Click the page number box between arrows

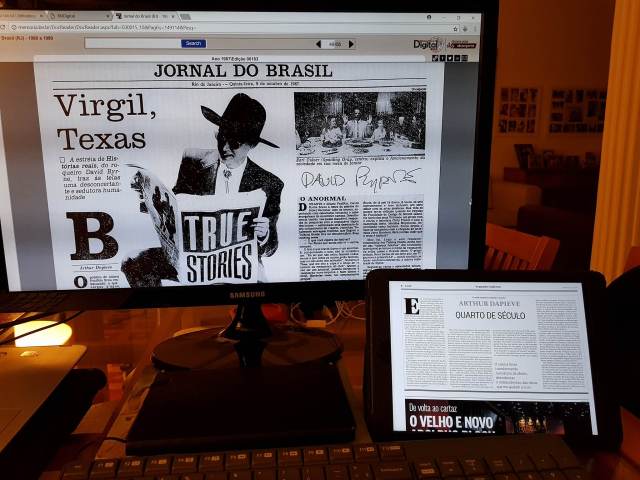click(335, 44)
